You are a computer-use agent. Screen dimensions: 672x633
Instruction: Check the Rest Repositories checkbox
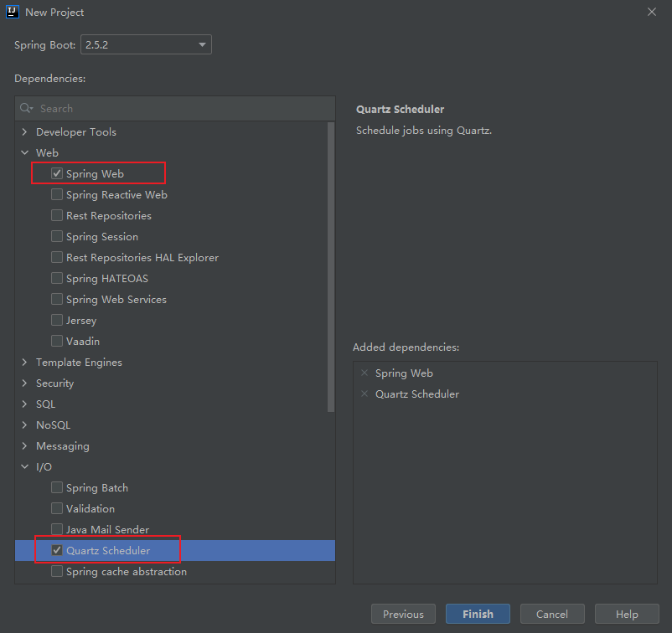[x=57, y=215]
